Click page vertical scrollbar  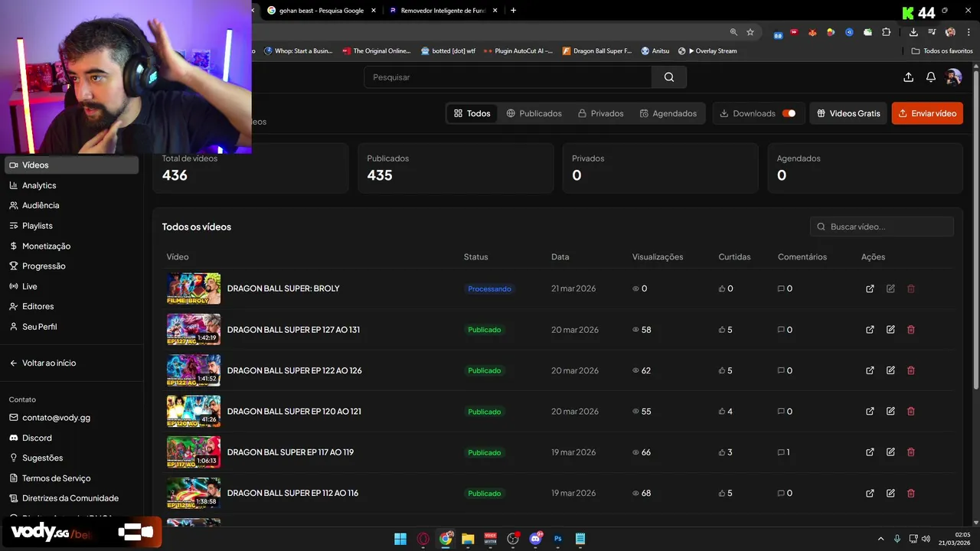pyautogui.click(x=975, y=230)
